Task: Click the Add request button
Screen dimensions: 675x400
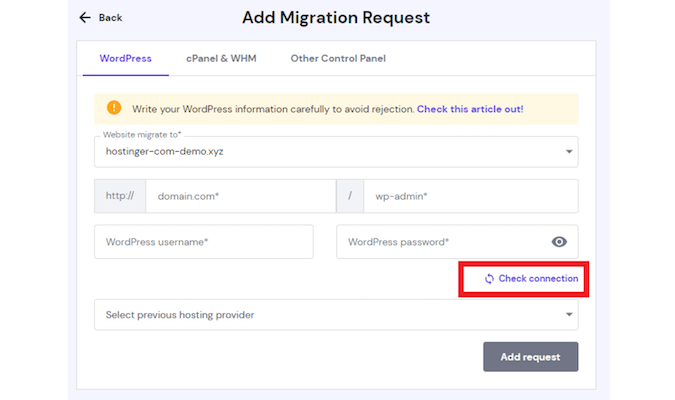Action: [530, 357]
